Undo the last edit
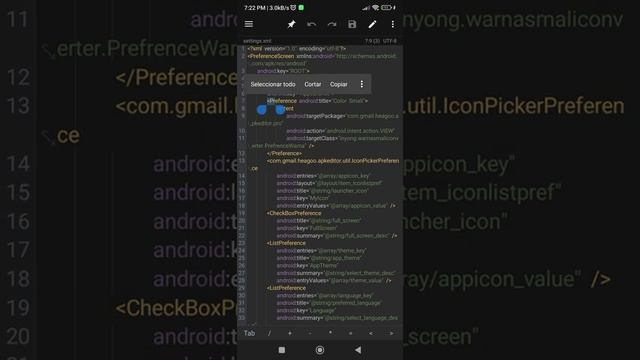 (x=311, y=24)
